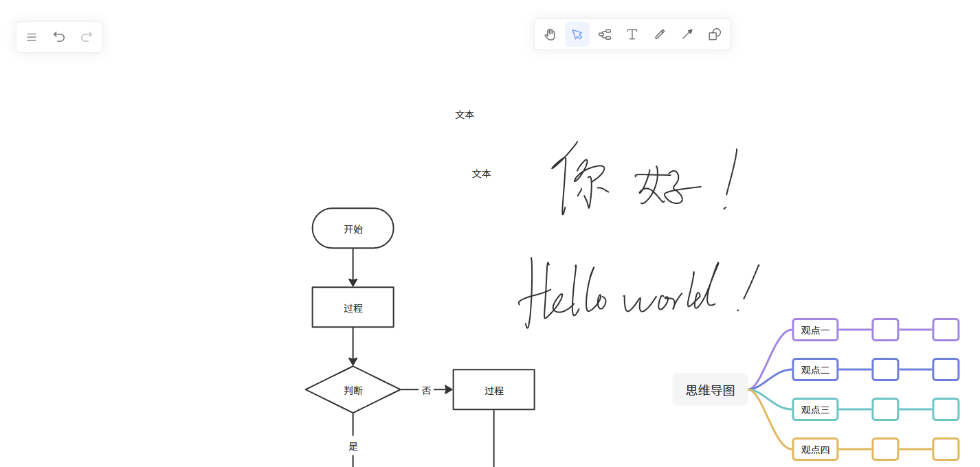Click the 观点一 mind map branch

click(x=814, y=330)
